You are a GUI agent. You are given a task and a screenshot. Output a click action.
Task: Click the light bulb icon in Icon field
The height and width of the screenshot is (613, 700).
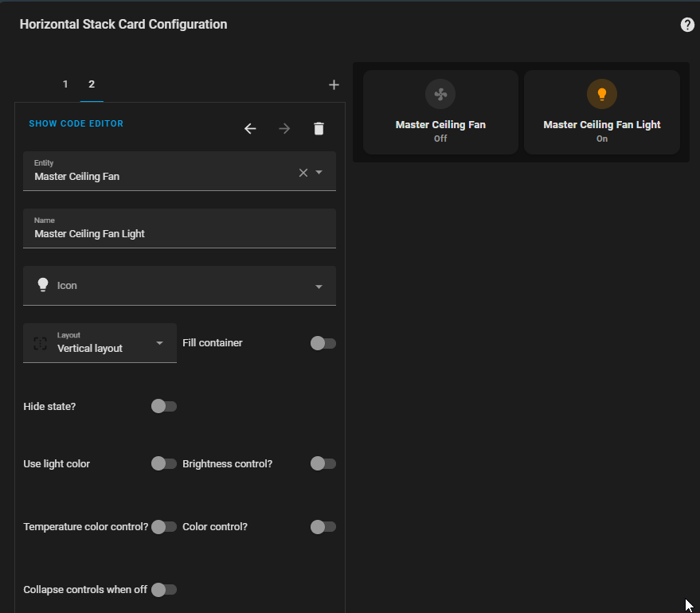click(43, 285)
